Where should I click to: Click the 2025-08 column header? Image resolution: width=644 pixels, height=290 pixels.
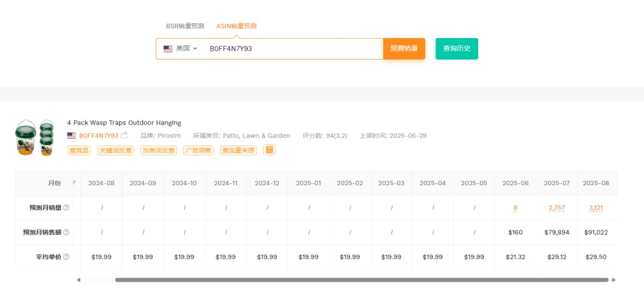(x=596, y=183)
